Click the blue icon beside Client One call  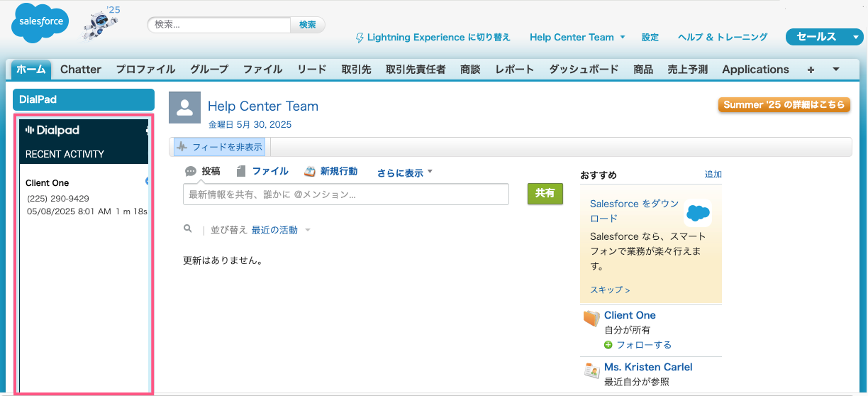point(147,182)
